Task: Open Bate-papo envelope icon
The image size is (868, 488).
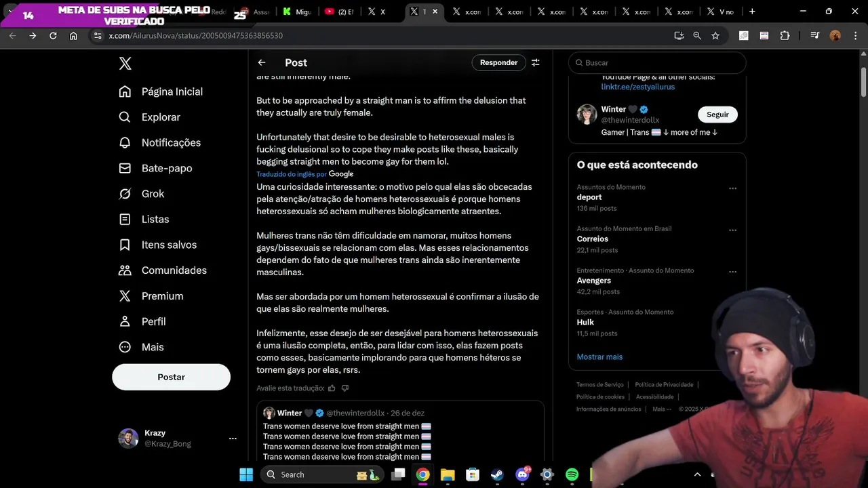Action: tap(125, 168)
